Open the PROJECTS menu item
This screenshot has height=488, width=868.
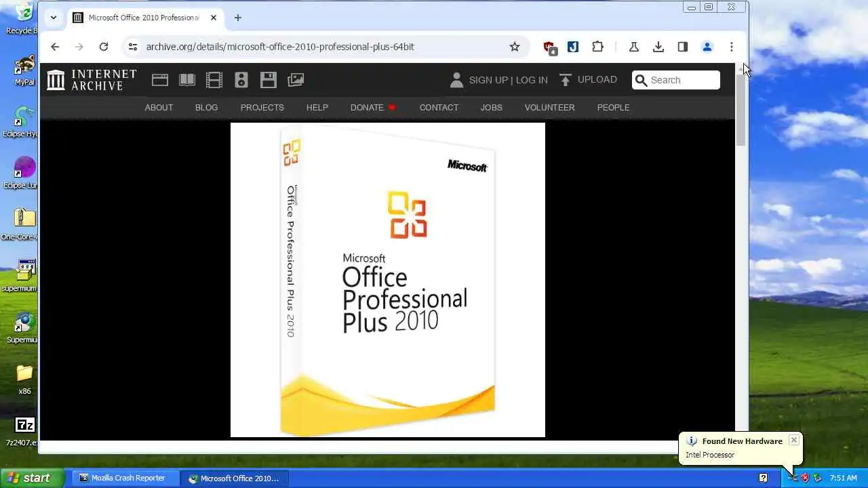pyautogui.click(x=262, y=107)
